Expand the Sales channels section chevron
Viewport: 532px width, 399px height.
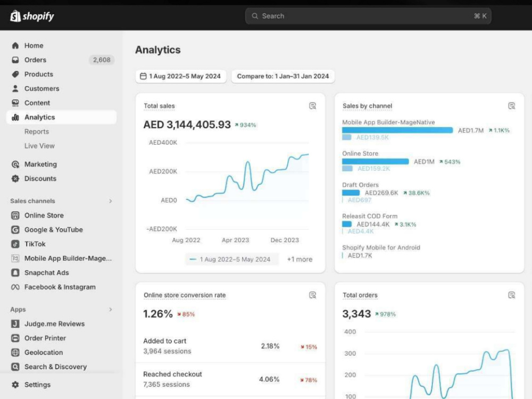111,201
